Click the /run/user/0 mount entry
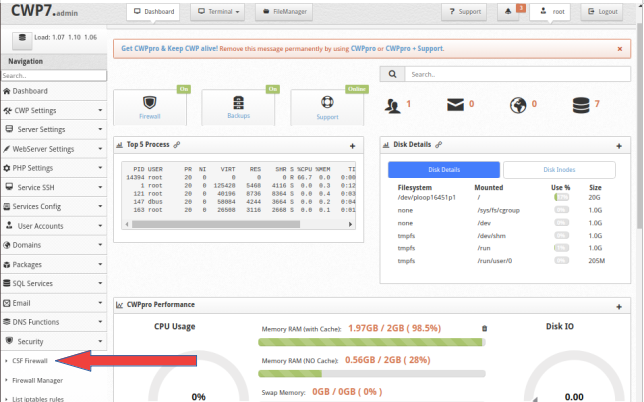The width and height of the screenshot is (644, 402). click(x=494, y=261)
